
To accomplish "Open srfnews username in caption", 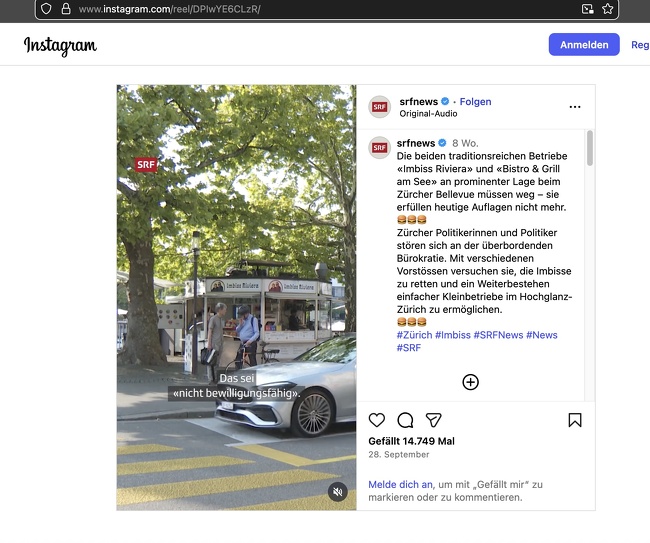I will tap(416, 143).
